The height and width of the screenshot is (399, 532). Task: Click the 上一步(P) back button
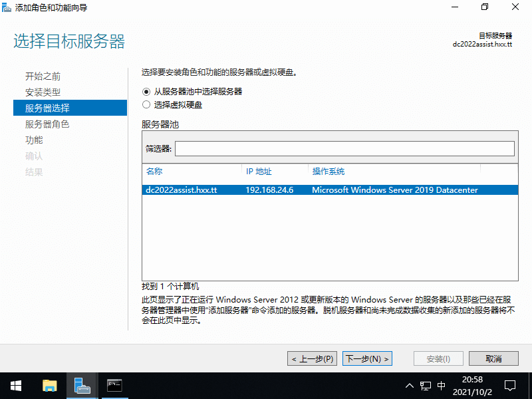click(312, 358)
